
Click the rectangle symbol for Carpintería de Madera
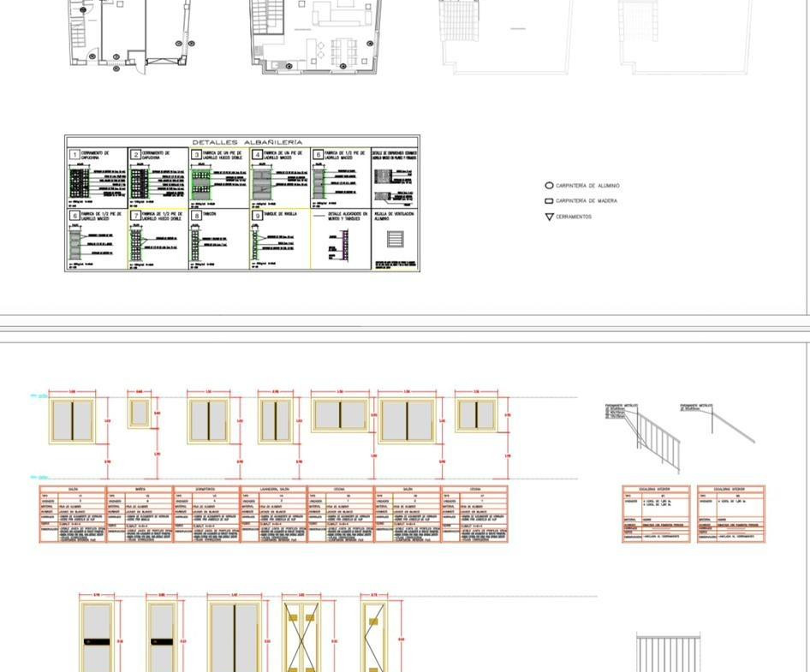pos(549,201)
